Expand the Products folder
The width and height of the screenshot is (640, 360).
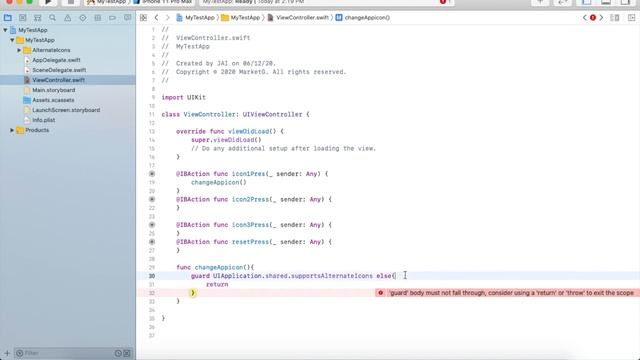(12, 130)
